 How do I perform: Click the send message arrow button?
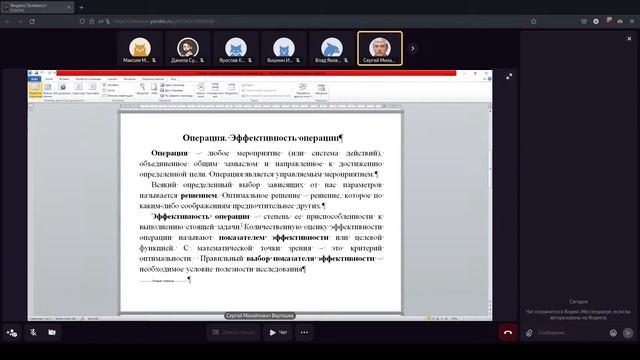point(628,333)
